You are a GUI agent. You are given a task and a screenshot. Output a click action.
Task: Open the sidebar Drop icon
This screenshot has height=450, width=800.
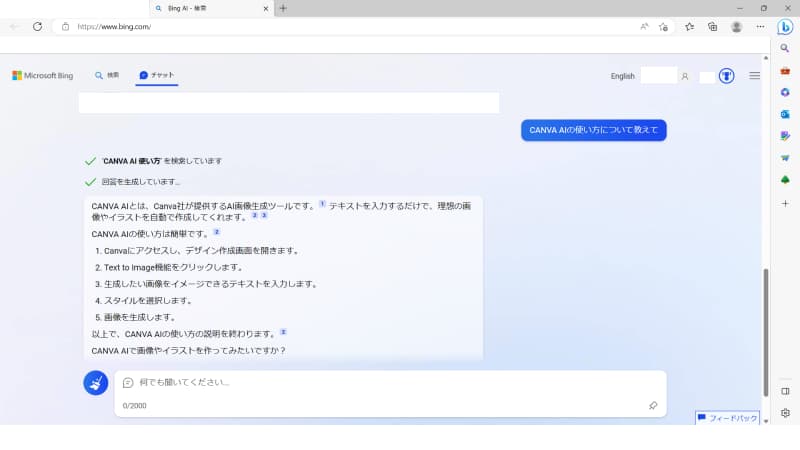tap(785, 158)
